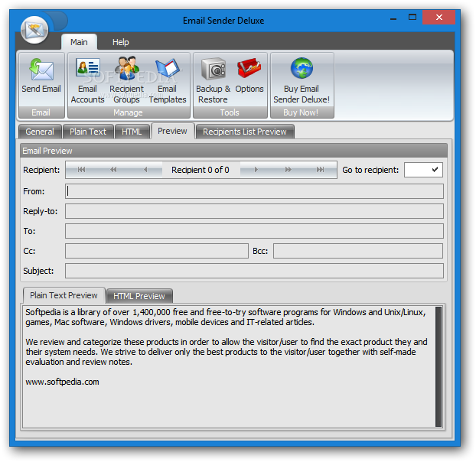Minimize the Email Sender Deluxe window
The height and width of the screenshot is (462, 476).
coord(393,18)
